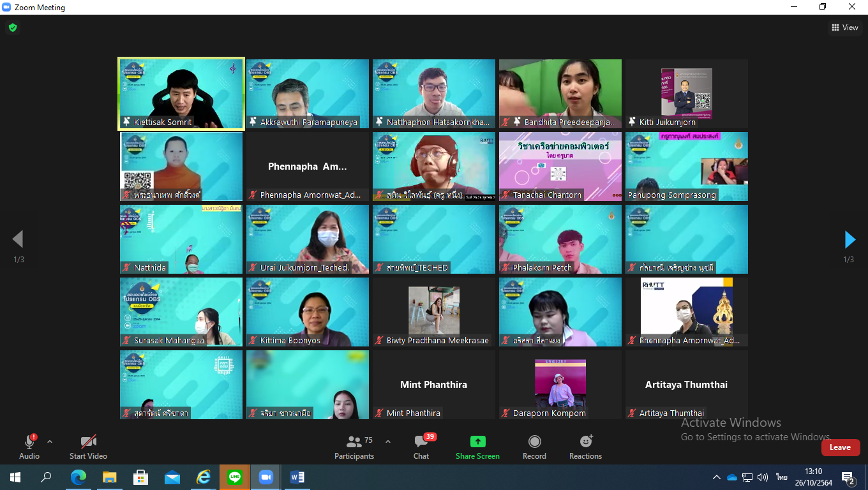Click muted mic icon on Kittima Boonyos
Viewport: 868px width, 490px height.
click(x=253, y=340)
